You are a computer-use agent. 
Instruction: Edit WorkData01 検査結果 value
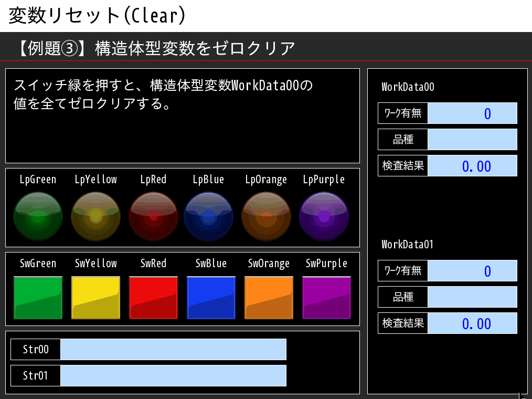pos(472,323)
